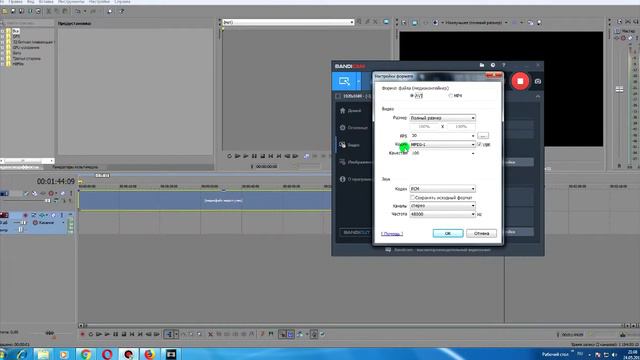Screen dimensions: 640x360
Task: Open the trimmer media dropdown at top
Action: tap(288, 22)
